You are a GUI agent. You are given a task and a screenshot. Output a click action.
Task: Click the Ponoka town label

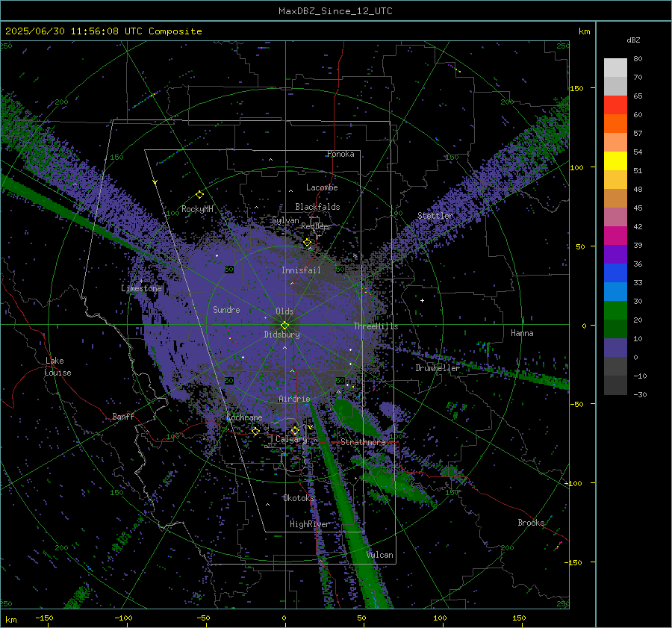[340, 154]
